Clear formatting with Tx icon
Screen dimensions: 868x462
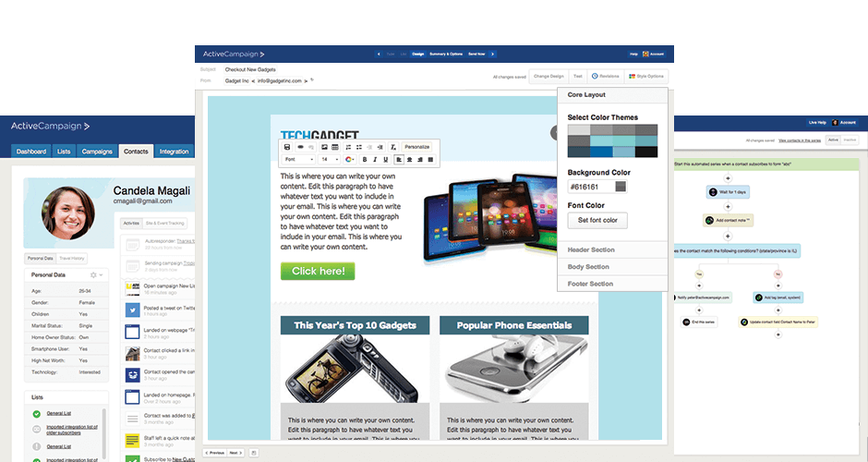(x=393, y=147)
